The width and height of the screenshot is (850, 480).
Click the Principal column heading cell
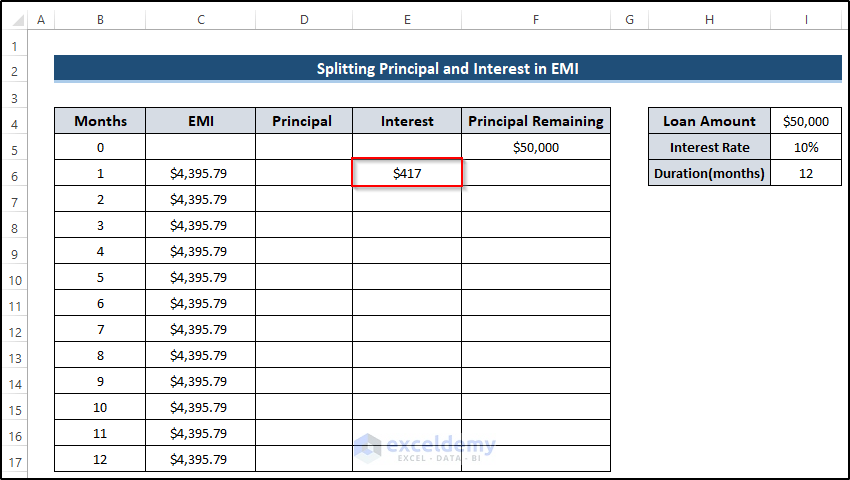304,121
